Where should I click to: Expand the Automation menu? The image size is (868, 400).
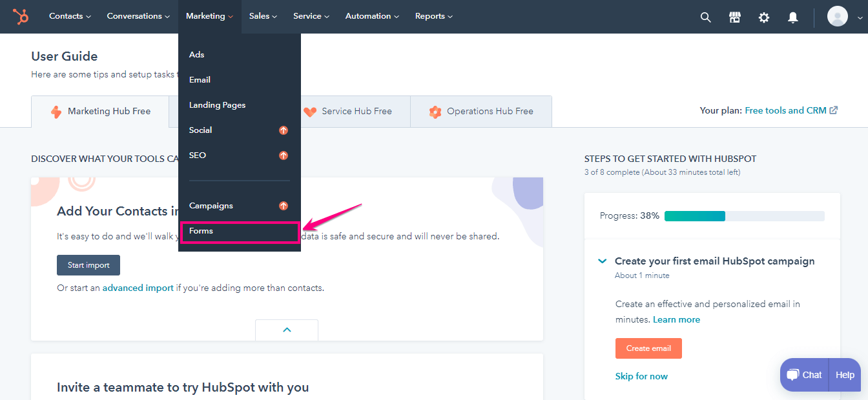click(x=372, y=16)
